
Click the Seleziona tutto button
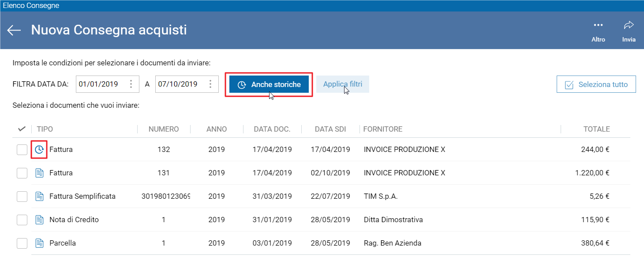(x=596, y=84)
